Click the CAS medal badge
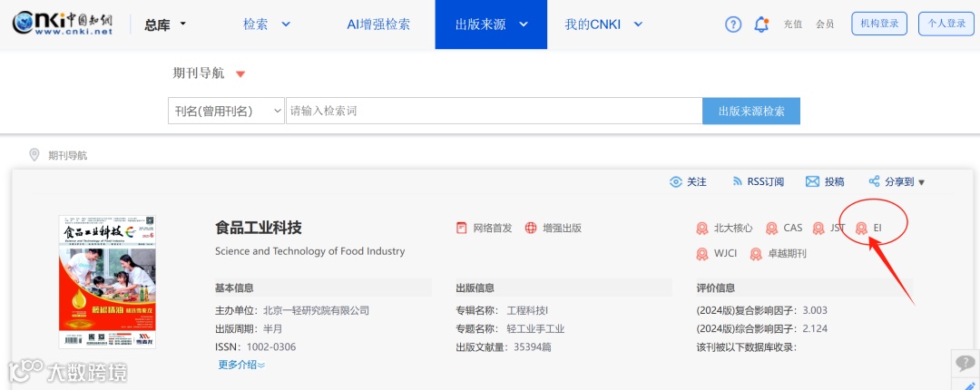Image resolution: width=980 pixels, height=390 pixels. pyautogui.click(x=772, y=229)
